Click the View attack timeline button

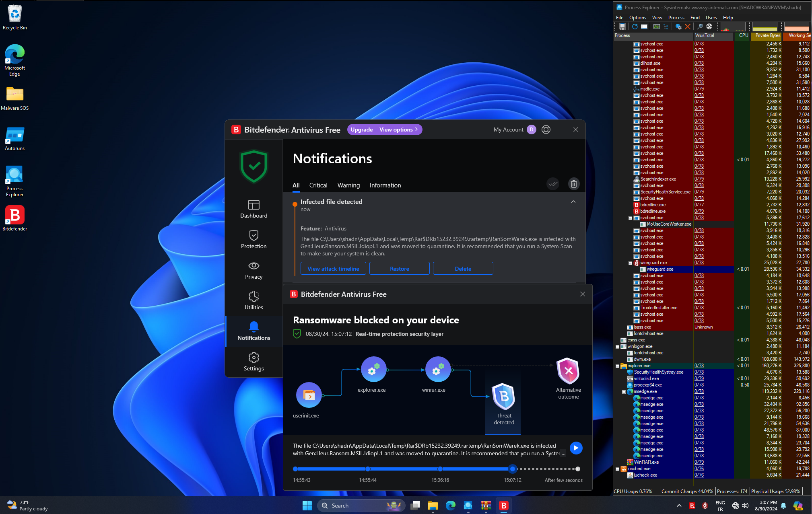click(x=333, y=269)
